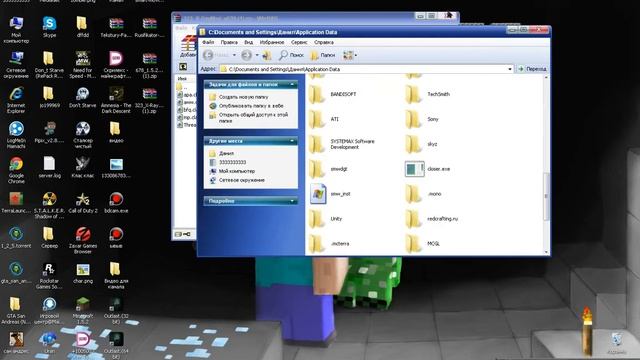Image resolution: width=640 pixels, height=360 pixels.
Task: Open LogMeIn Hamachi shortcut
Action: coord(16,135)
